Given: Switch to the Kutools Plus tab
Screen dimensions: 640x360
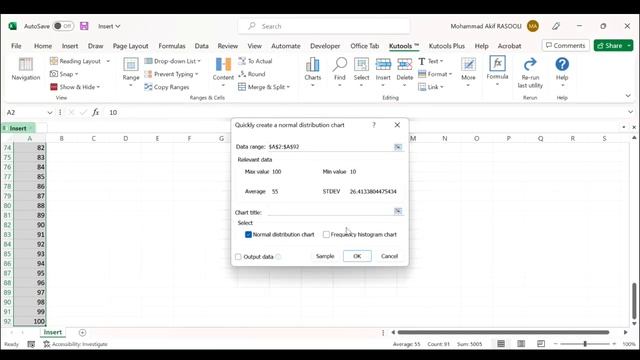Looking at the screenshot, I should [x=447, y=46].
